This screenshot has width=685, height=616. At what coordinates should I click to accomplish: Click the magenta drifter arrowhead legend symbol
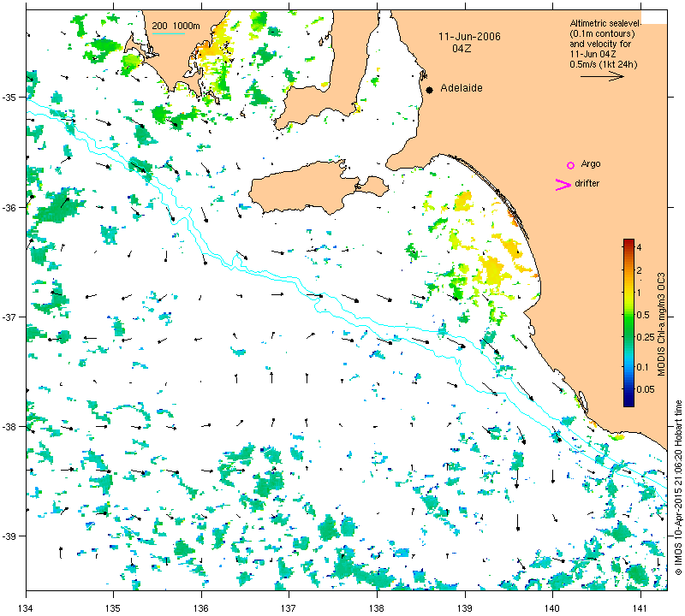pos(563,185)
